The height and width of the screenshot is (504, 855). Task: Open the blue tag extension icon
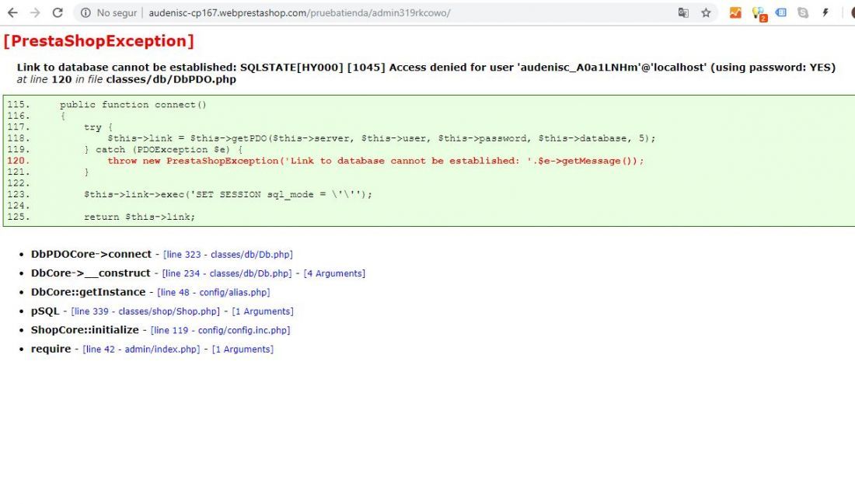click(x=781, y=12)
